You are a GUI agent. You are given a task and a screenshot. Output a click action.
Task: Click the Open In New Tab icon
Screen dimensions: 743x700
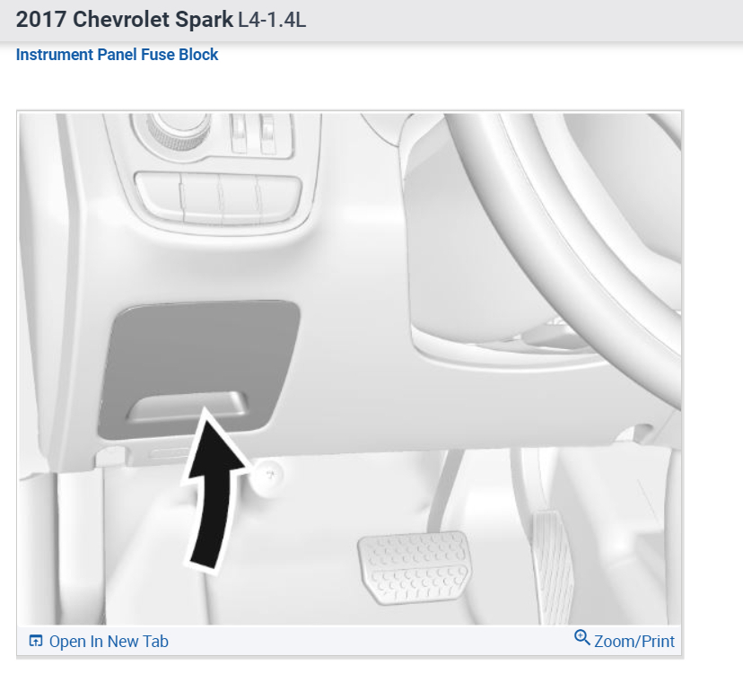[x=36, y=641]
